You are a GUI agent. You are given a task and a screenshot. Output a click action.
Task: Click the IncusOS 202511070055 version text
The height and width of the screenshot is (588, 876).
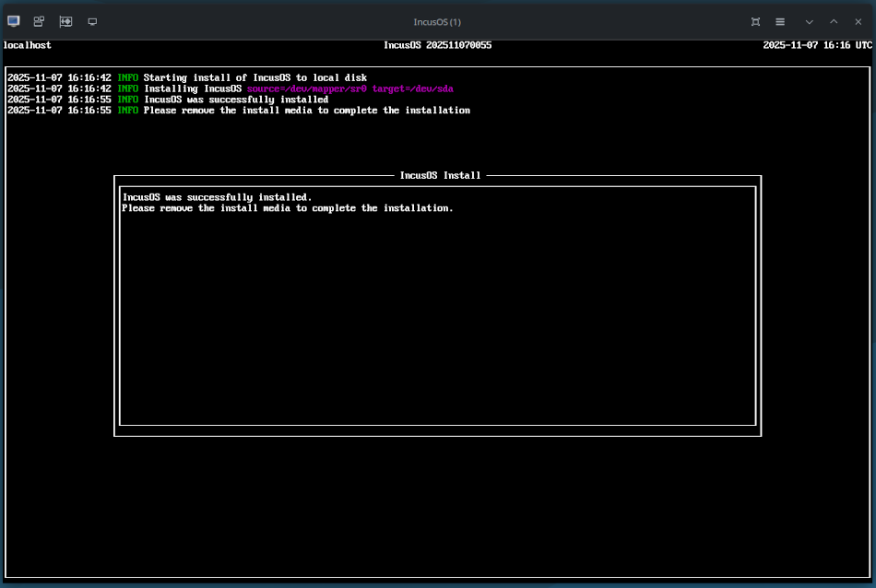tap(437, 45)
